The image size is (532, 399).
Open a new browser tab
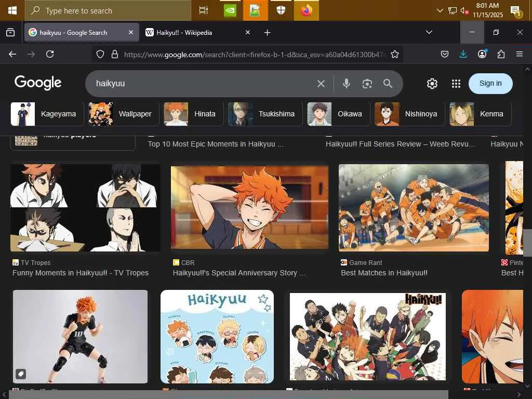click(x=268, y=33)
